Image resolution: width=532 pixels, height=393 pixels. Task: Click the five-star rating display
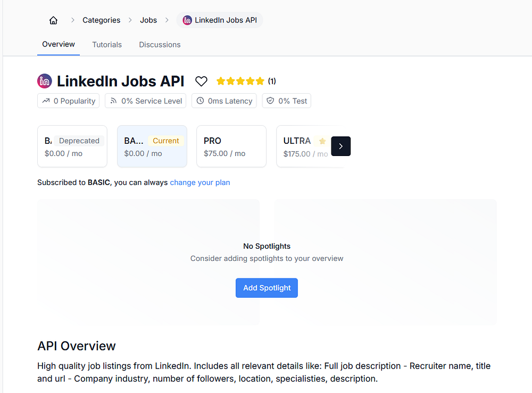coord(240,81)
